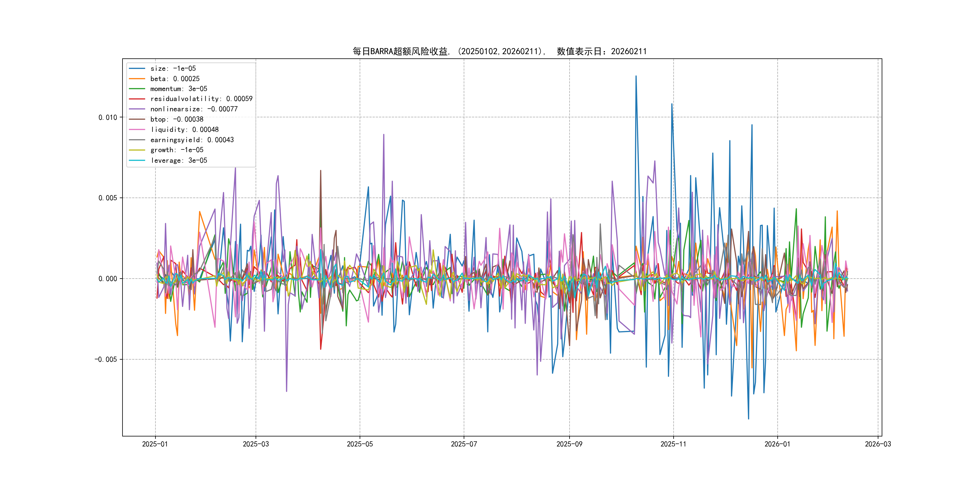Click the 2025-11 x-axis tick label
This screenshot has height=490, width=980.
click(673, 444)
